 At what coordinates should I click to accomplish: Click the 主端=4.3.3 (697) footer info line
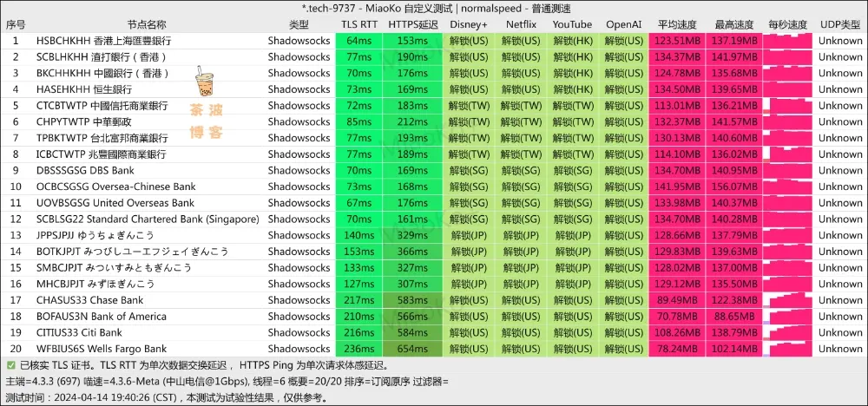pyautogui.click(x=227, y=382)
